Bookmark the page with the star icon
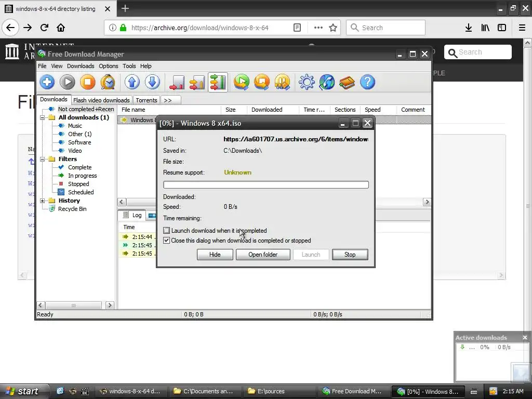Viewport: 532px width, 399px height. 333,28
